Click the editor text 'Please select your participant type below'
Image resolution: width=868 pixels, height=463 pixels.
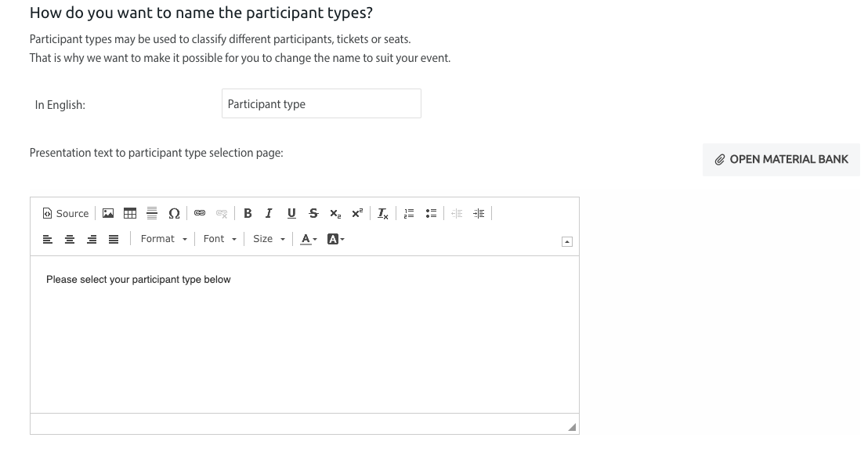pos(139,280)
